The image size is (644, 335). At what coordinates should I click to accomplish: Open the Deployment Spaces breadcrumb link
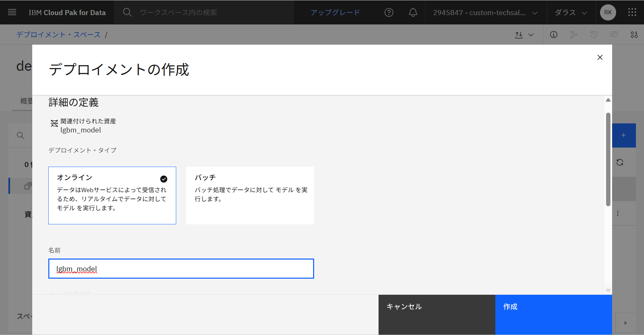(58, 35)
